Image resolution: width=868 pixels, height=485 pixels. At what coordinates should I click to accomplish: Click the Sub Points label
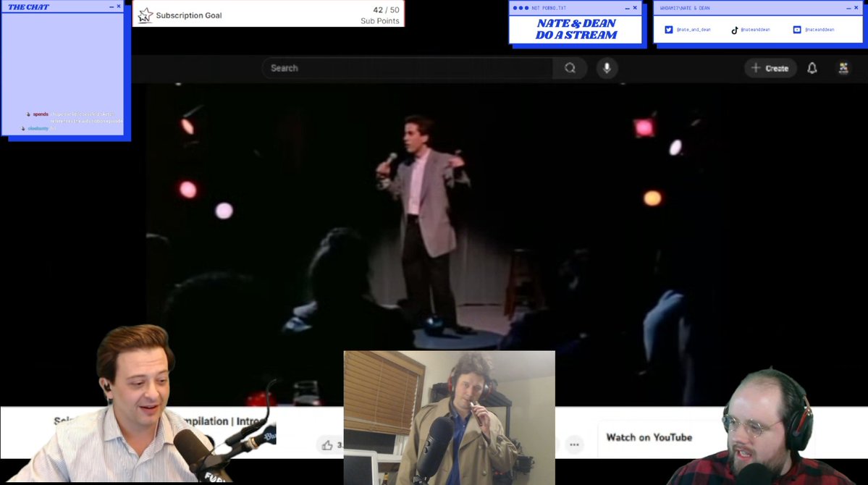(380, 21)
